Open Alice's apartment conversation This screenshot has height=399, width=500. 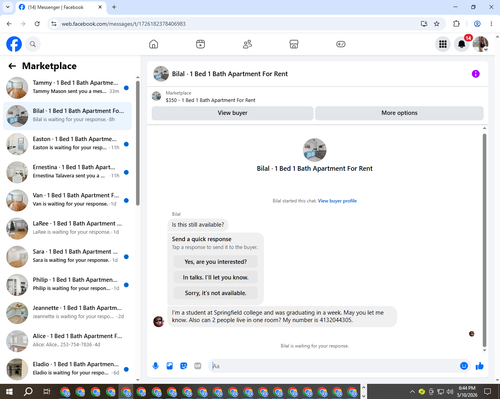67,341
